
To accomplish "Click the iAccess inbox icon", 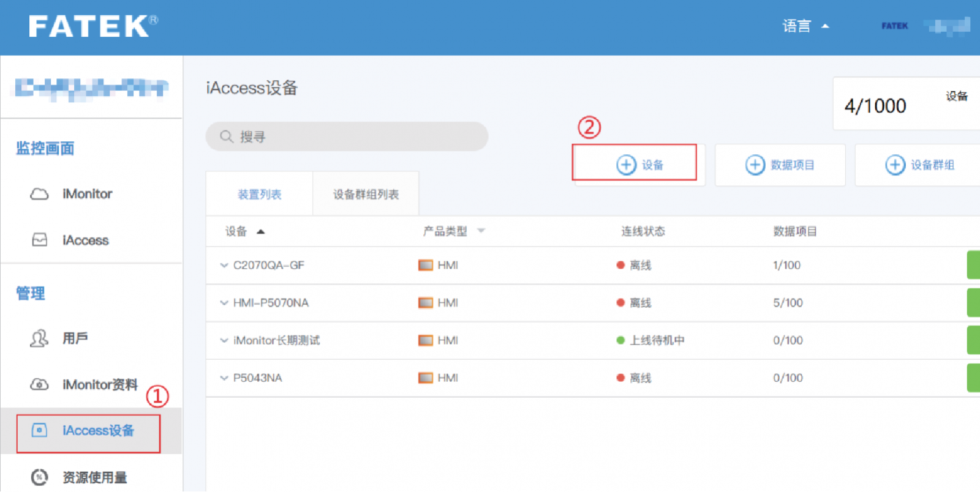I will pyautogui.click(x=39, y=240).
